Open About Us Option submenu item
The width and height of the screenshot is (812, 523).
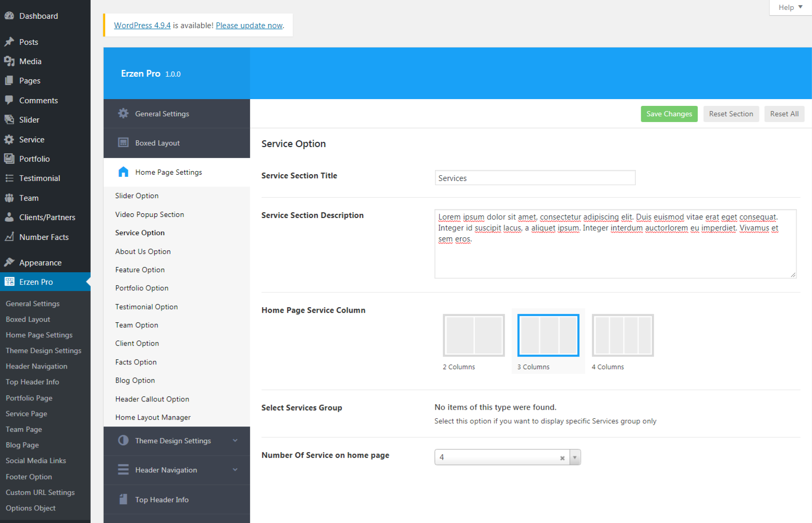click(143, 251)
